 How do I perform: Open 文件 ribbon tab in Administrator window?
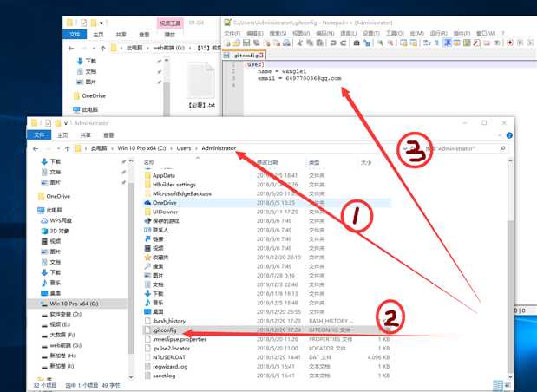click(x=39, y=135)
